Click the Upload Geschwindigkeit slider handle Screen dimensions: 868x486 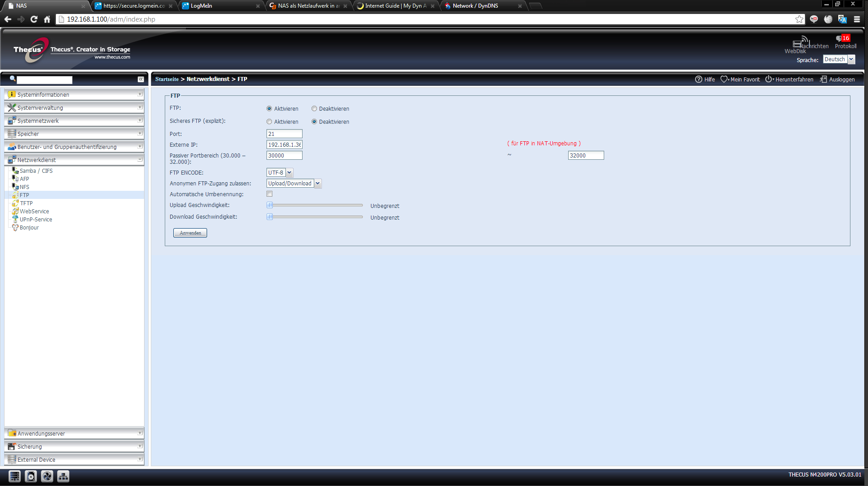pyautogui.click(x=270, y=205)
